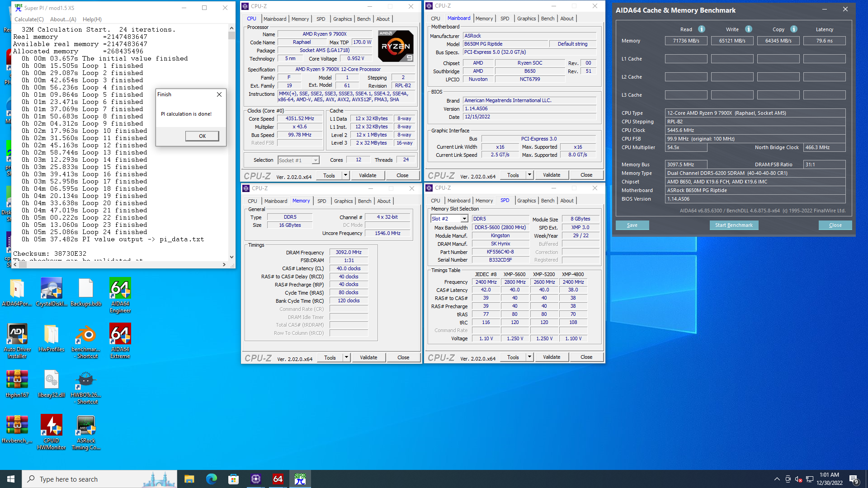Screen dimensions: 868x488
Task: Click the Write info icon in AIDA64
Action: pos(749,29)
